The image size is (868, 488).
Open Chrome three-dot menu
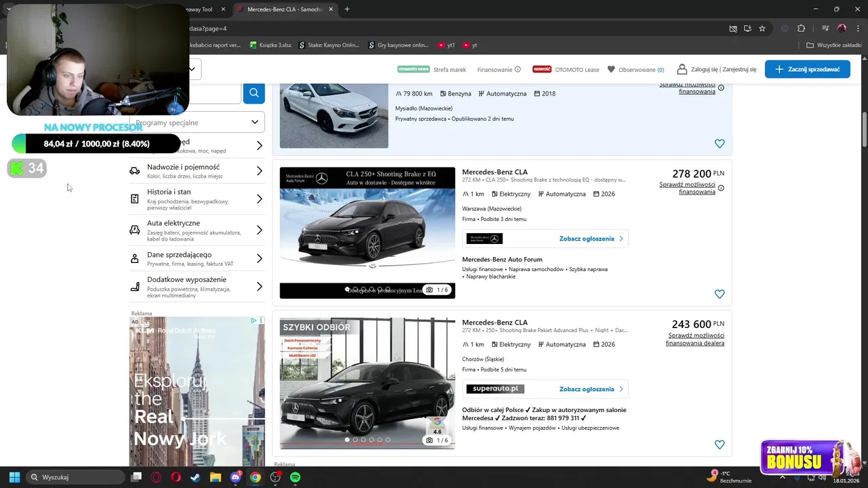(x=857, y=28)
